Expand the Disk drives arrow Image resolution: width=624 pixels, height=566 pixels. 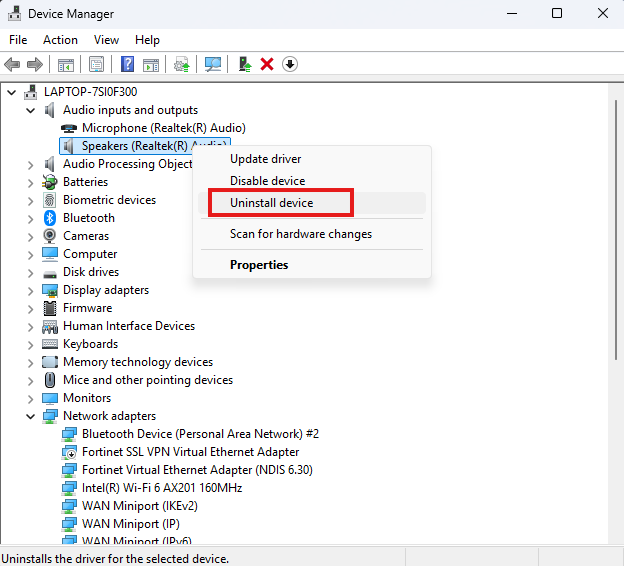[x=31, y=273]
